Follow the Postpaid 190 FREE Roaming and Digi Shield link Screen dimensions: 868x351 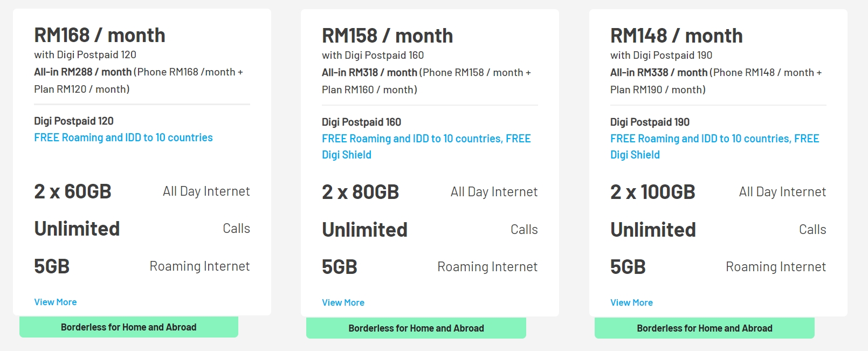[x=714, y=139]
